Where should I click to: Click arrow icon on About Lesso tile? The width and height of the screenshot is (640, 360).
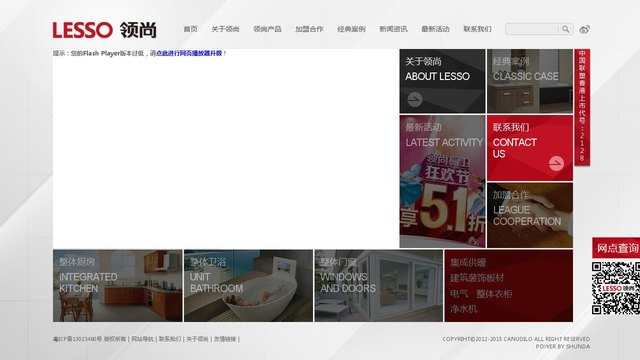[415, 99]
